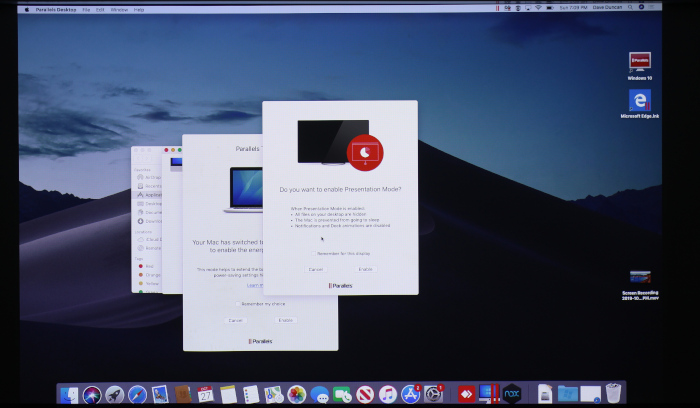Open Mail stamp icon in Dock
The height and width of the screenshot is (408, 700).
tap(160, 395)
